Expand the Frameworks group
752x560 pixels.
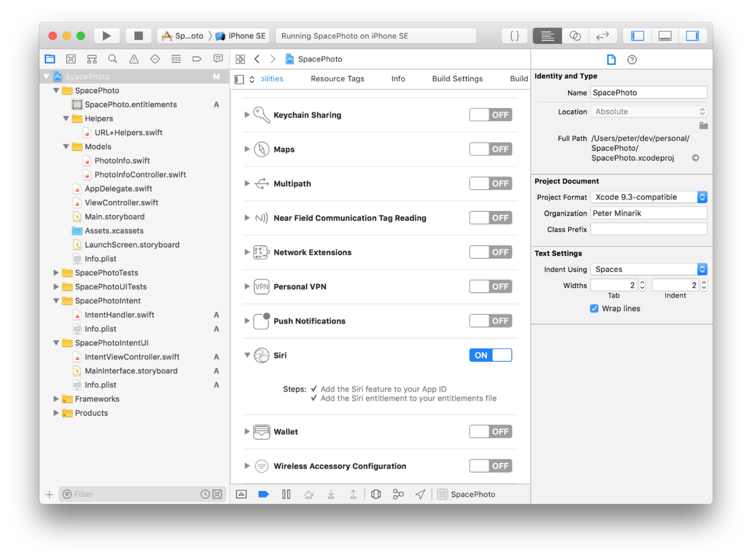tap(56, 399)
